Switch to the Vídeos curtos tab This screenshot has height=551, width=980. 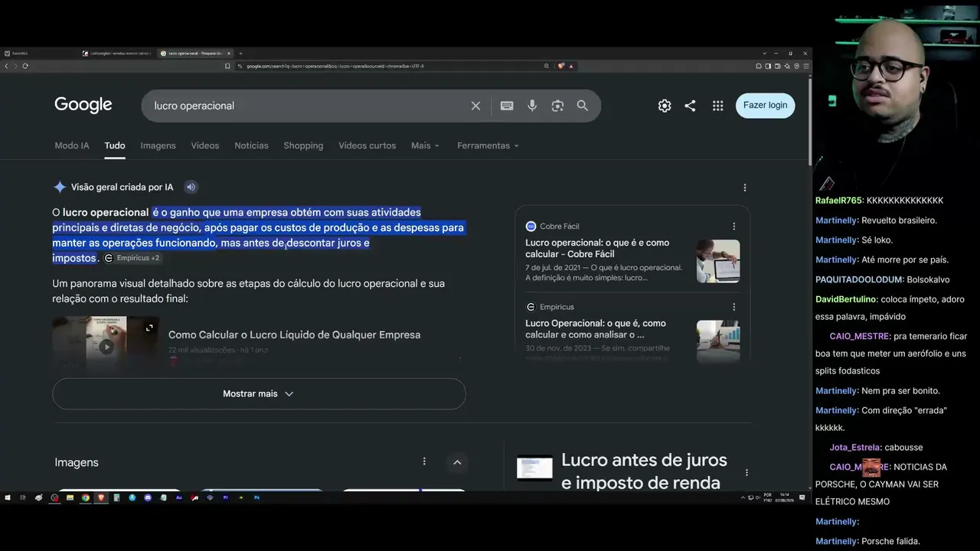[x=367, y=145]
